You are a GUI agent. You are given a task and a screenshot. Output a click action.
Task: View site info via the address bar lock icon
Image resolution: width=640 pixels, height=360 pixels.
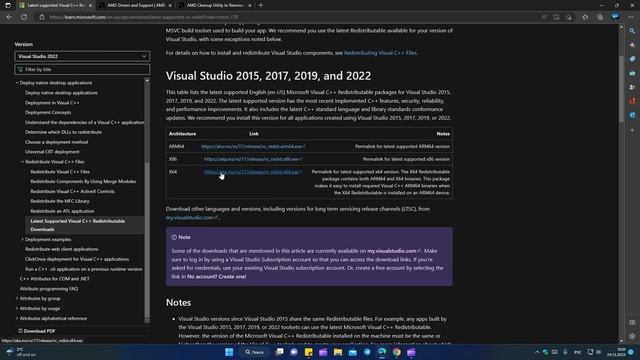pyautogui.click(x=42, y=17)
